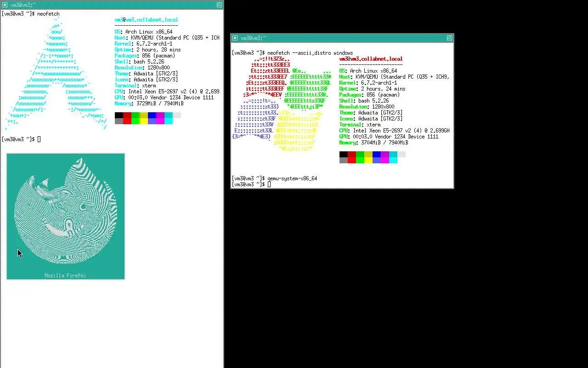Restore the iconified Mozilla Firefox icon
Image resolution: width=588 pixels, height=368 pixels.
pos(66,216)
